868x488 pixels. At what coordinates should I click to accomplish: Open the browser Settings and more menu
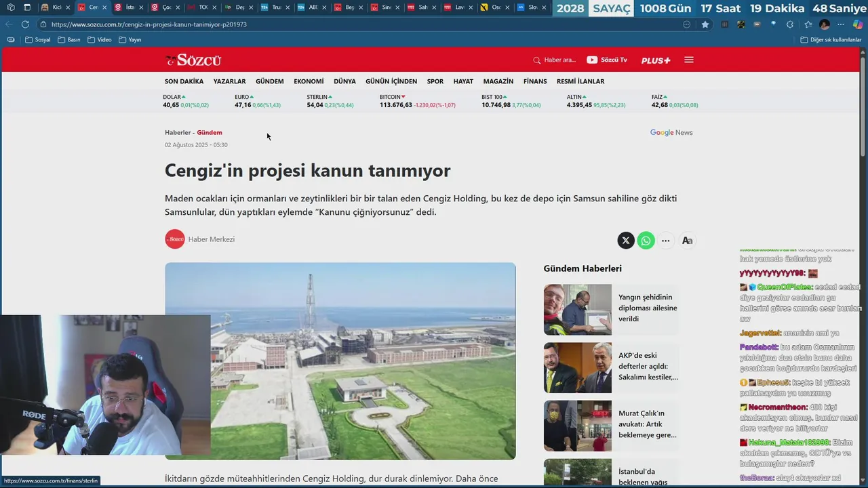point(842,24)
